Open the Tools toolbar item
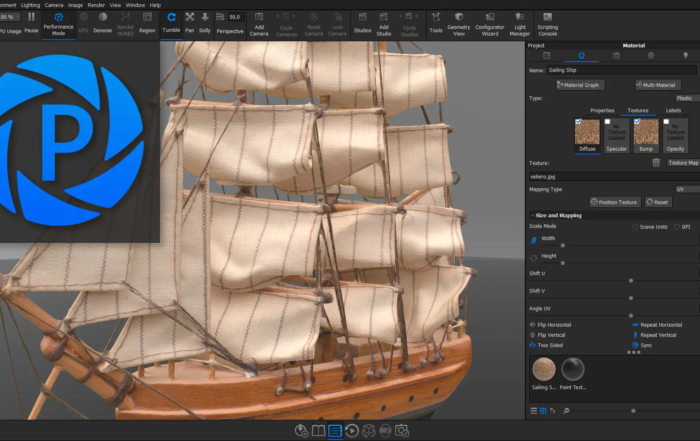 (x=436, y=23)
